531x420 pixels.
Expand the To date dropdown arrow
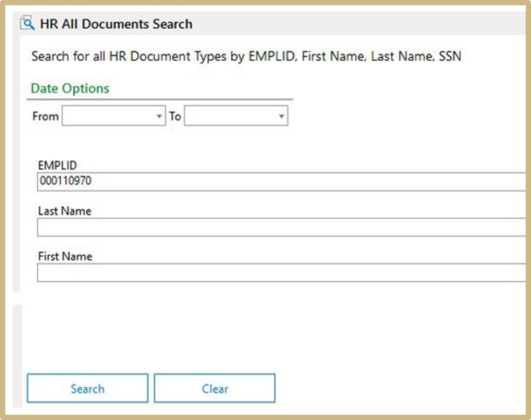point(281,116)
